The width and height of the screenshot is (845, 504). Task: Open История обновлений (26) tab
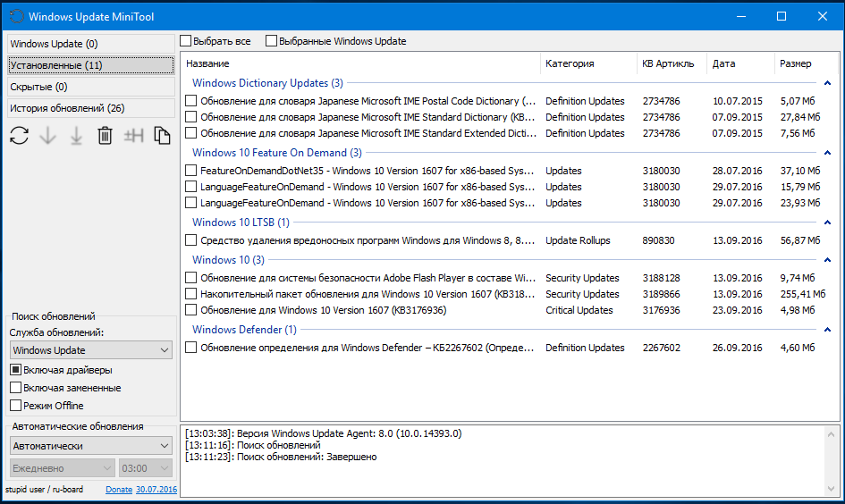[90, 108]
